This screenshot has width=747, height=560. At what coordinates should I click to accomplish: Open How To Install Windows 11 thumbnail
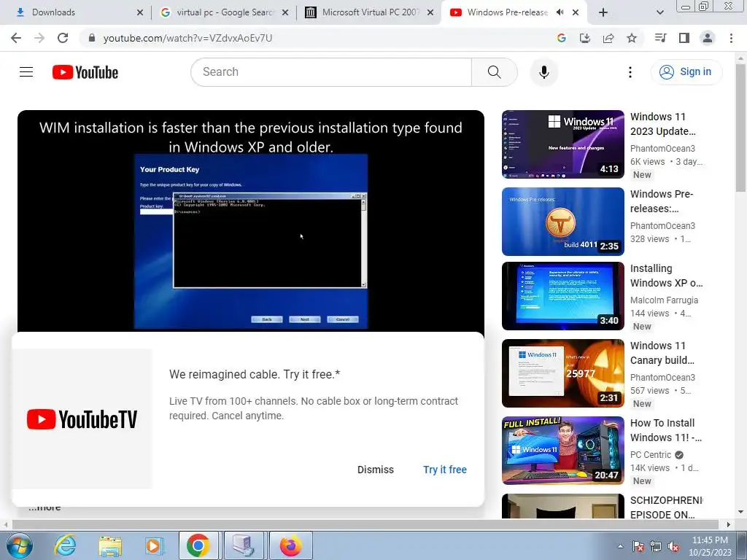click(x=562, y=451)
